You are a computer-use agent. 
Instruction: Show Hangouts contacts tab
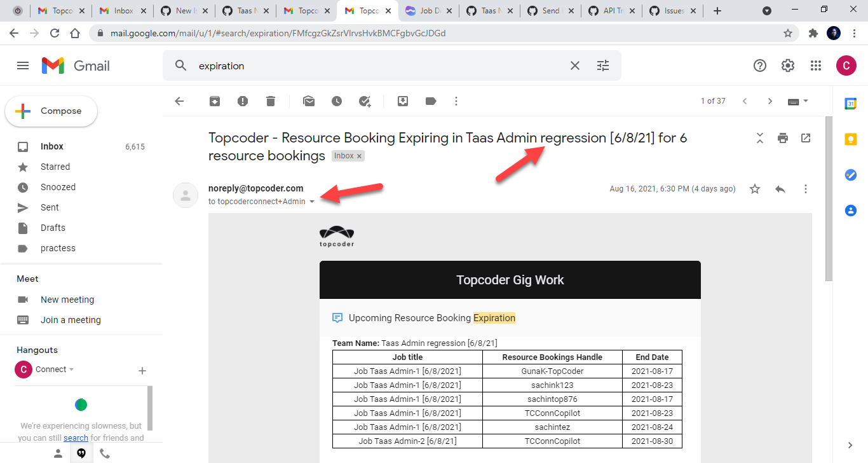pos(58,453)
